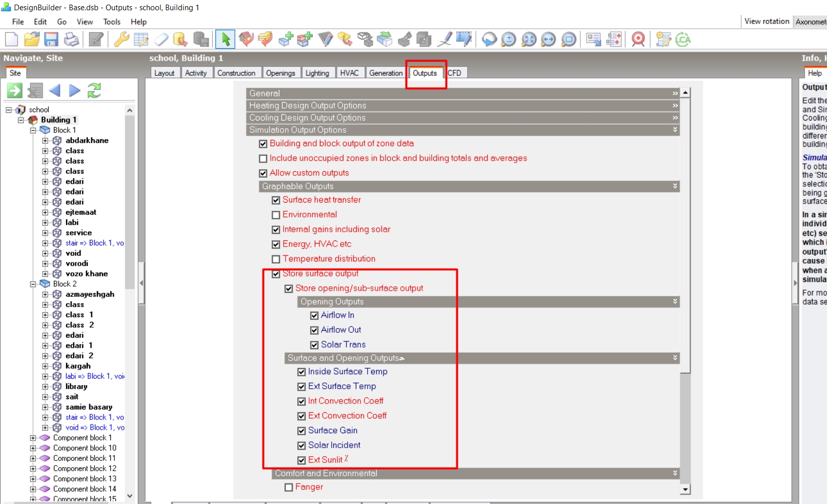Toggle the Solar Incident checkbox
The image size is (827, 504).
click(301, 446)
